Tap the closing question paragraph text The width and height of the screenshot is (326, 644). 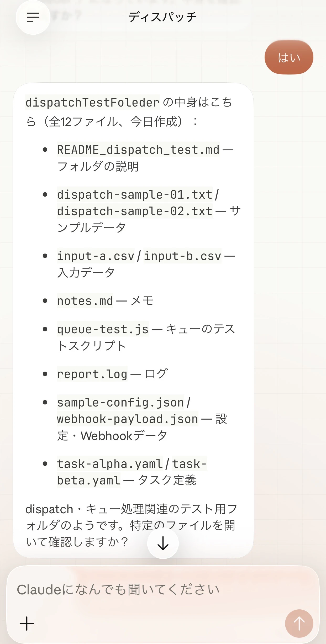[131, 525]
